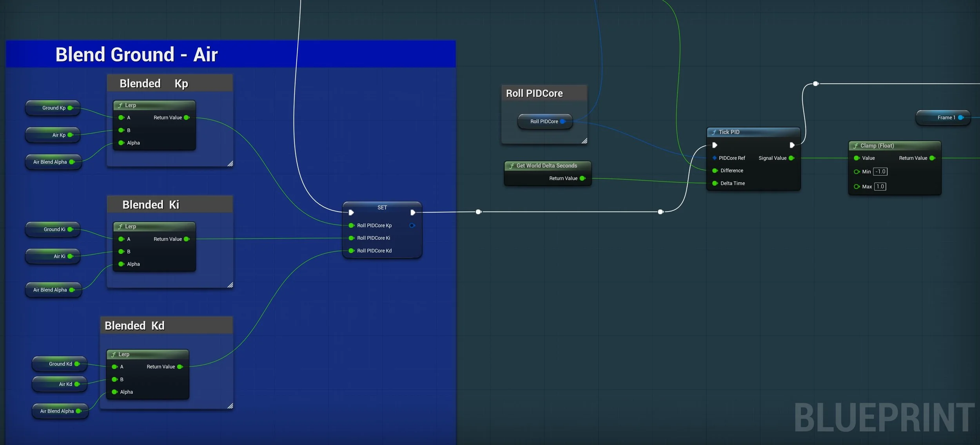Click the Roll PIDCore comment's resize corner handle
This screenshot has width=980, height=445.
(x=584, y=141)
